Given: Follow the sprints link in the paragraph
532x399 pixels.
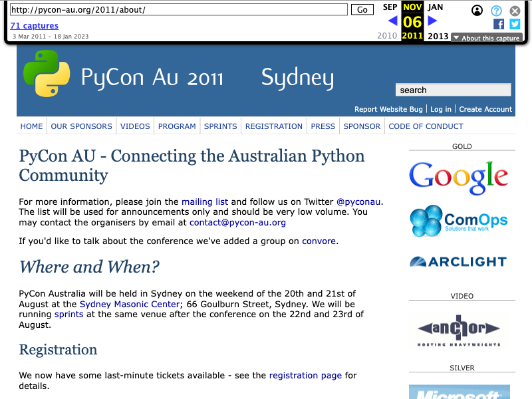Looking at the screenshot, I should coord(69,315).
